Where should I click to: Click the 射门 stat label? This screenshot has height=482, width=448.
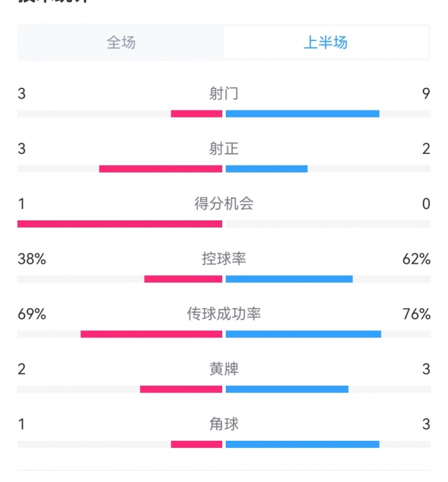(224, 93)
